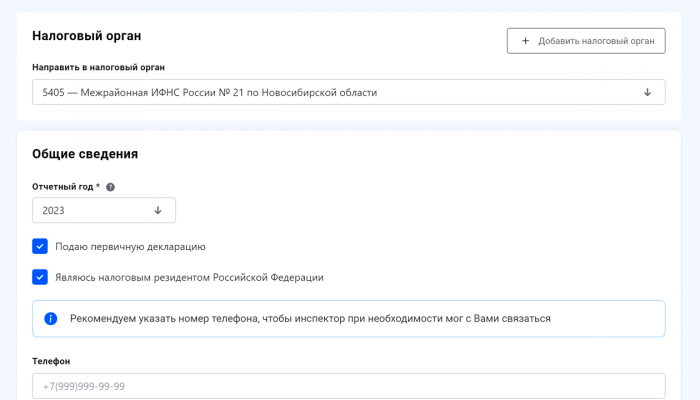This screenshot has width=700, height=400.
Task: Select the 5405 Межрайонная ИФНС entry text
Action: coord(209,93)
